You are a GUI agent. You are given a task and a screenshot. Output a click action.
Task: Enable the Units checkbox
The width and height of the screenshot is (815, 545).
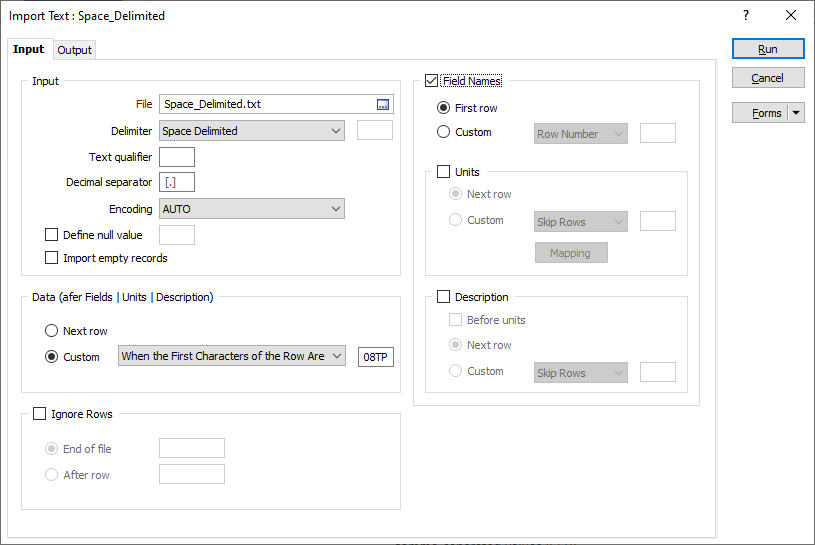pyautogui.click(x=443, y=171)
